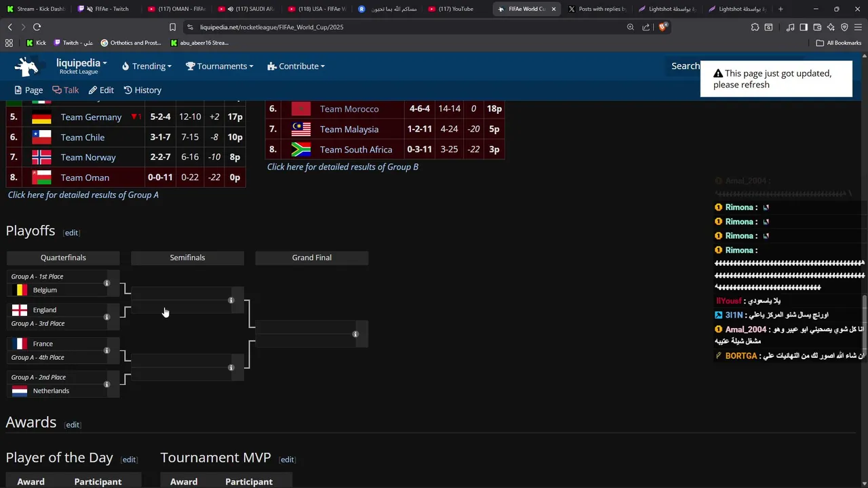868x488 pixels.
Task: Go back using browser back arrow
Action: (9, 27)
